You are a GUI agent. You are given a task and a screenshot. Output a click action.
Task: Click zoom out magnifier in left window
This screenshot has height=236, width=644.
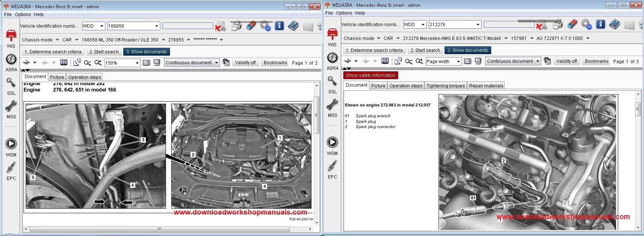click(x=87, y=63)
